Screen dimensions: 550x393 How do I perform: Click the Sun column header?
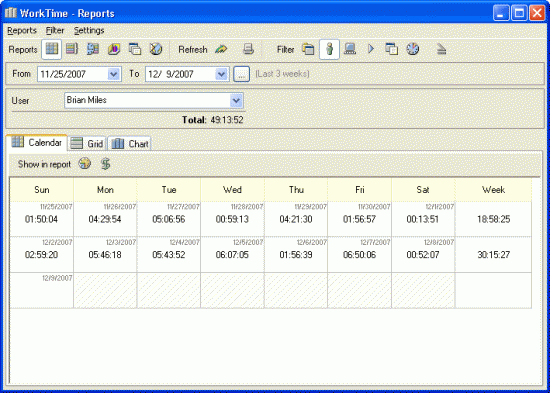(42, 190)
